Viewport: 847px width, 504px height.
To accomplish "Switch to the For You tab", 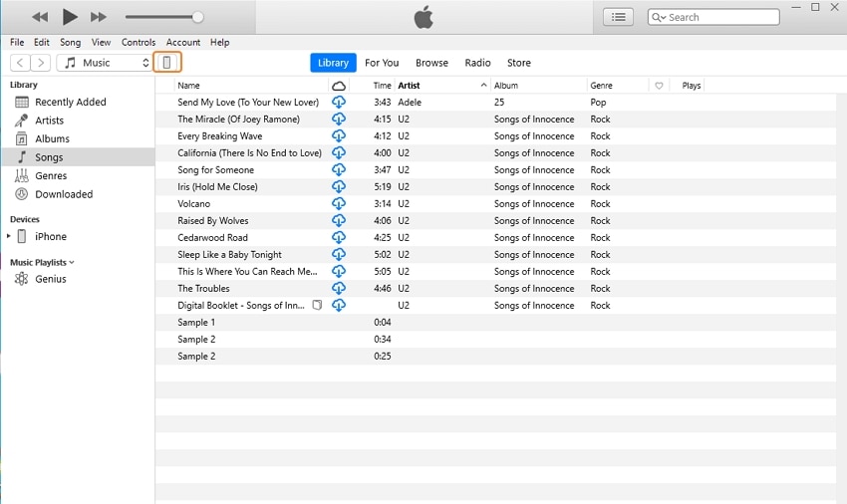I will (382, 63).
